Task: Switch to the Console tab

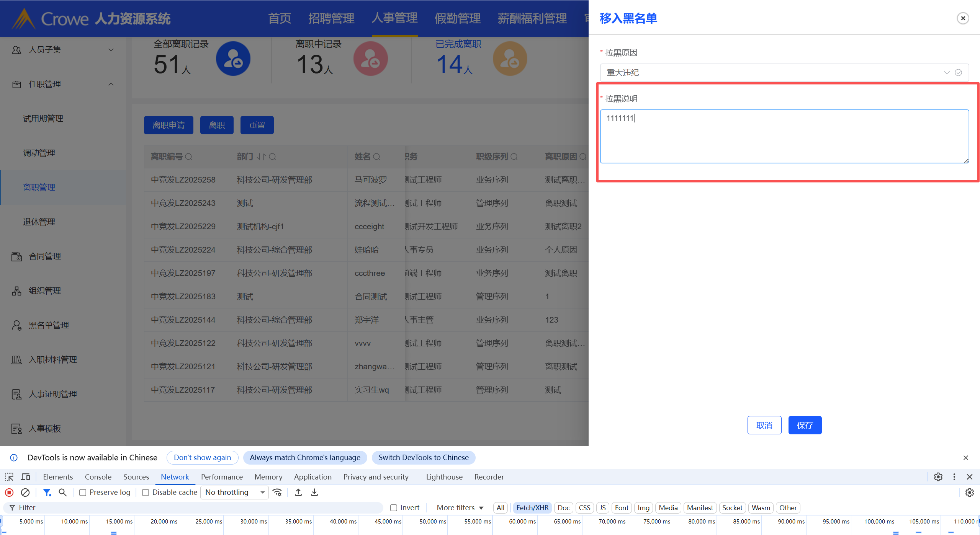Action: 98,477
